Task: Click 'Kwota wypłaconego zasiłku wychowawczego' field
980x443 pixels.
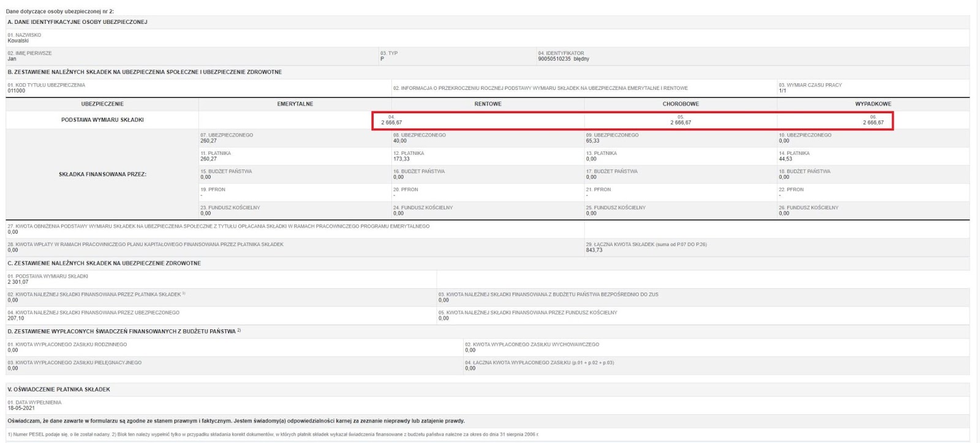Action: (x=717, y=348)
